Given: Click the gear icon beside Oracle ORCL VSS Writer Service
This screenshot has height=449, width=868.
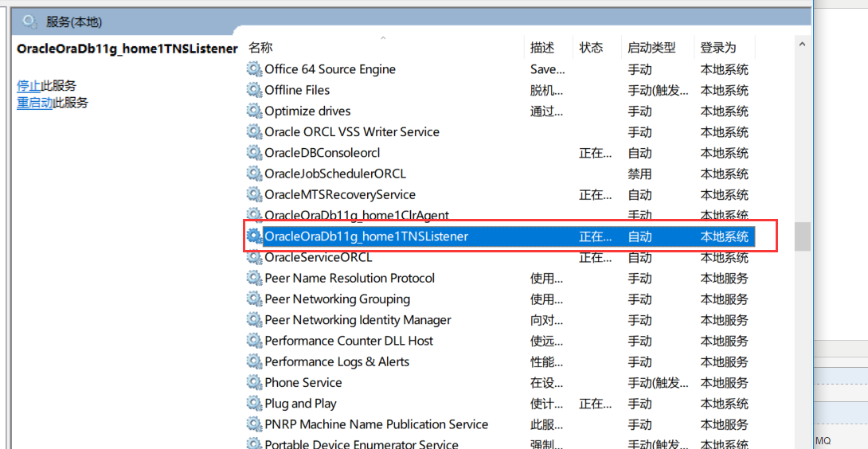Looking at the screenshot, I should (x=254, y=132).
